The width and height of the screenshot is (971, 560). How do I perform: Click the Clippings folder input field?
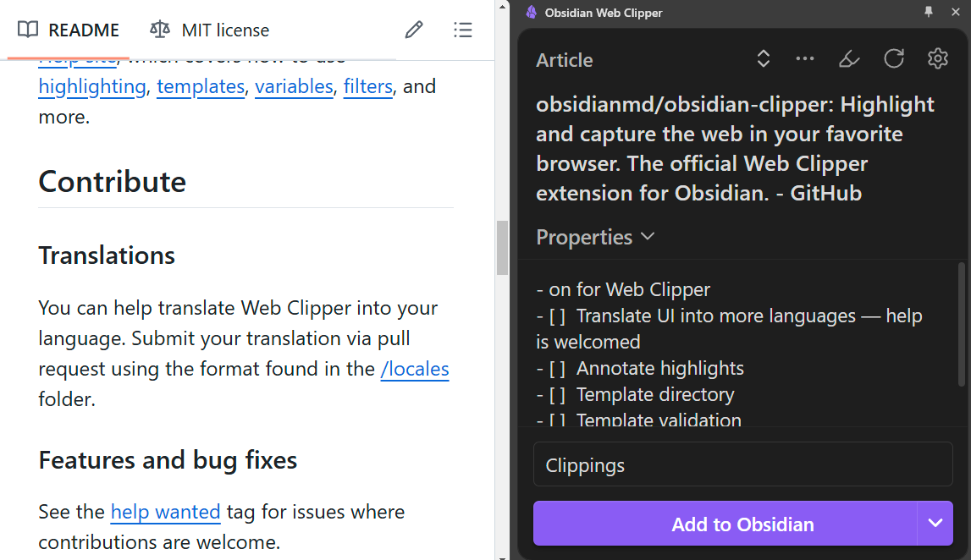742,464
